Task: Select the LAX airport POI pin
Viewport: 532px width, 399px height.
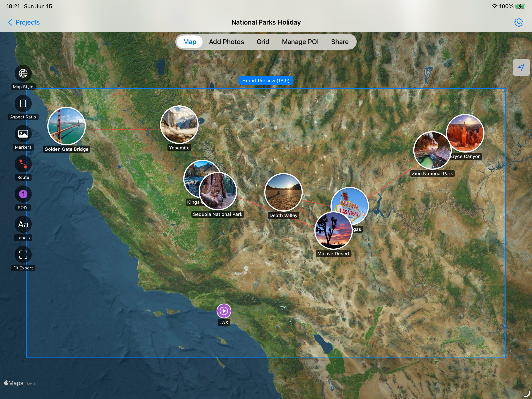Action: click(x=224, y=311)
